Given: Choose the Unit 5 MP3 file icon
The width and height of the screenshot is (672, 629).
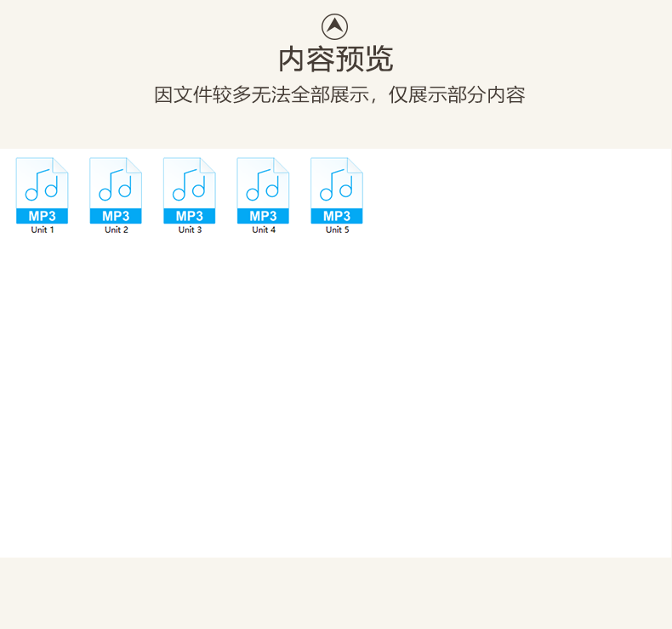Looking at the screenshot, I should [337, 190].
